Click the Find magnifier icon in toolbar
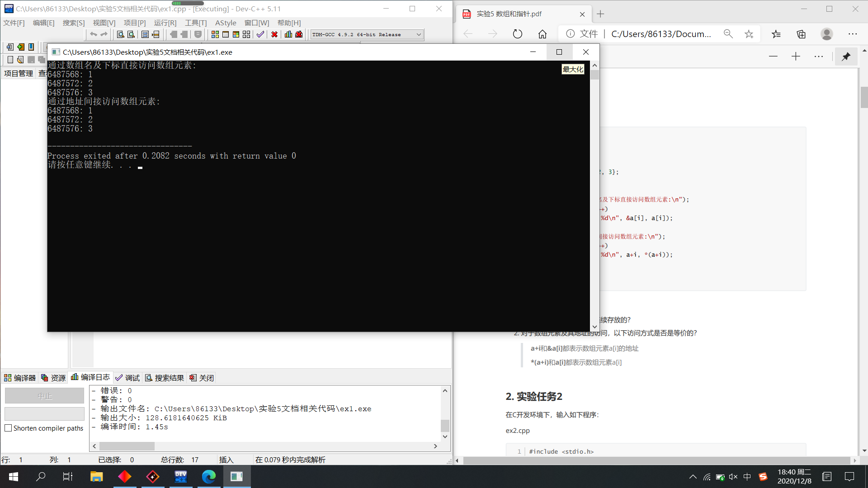The height and width of the screenshot is (488, 868). pyautogui.click(x=121, y=34)
